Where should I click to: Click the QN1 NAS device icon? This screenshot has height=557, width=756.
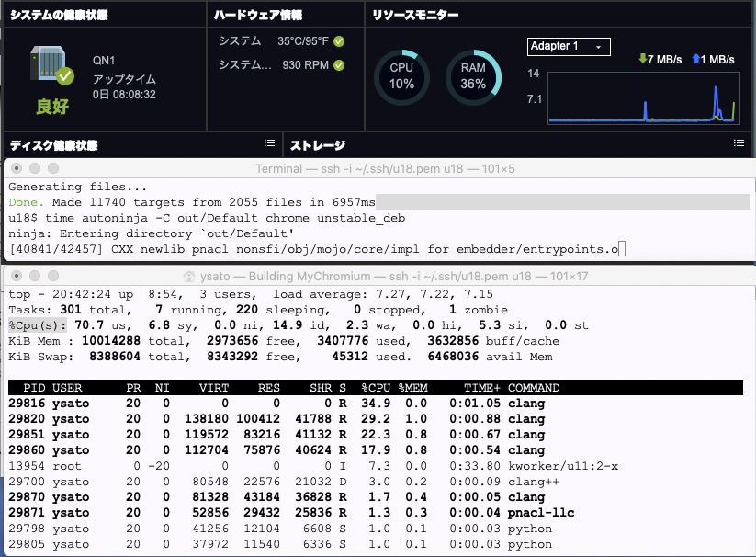pyautogui.click(x=50, y=66)
